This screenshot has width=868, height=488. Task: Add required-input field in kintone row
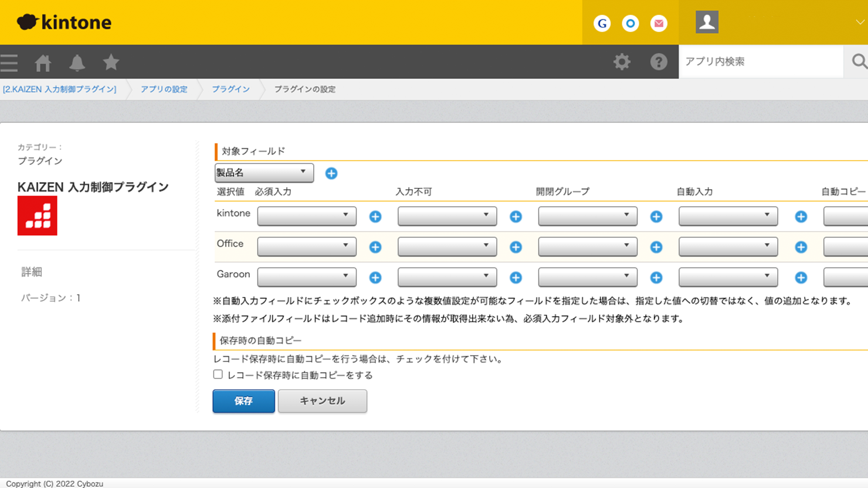tap(375, 217)
